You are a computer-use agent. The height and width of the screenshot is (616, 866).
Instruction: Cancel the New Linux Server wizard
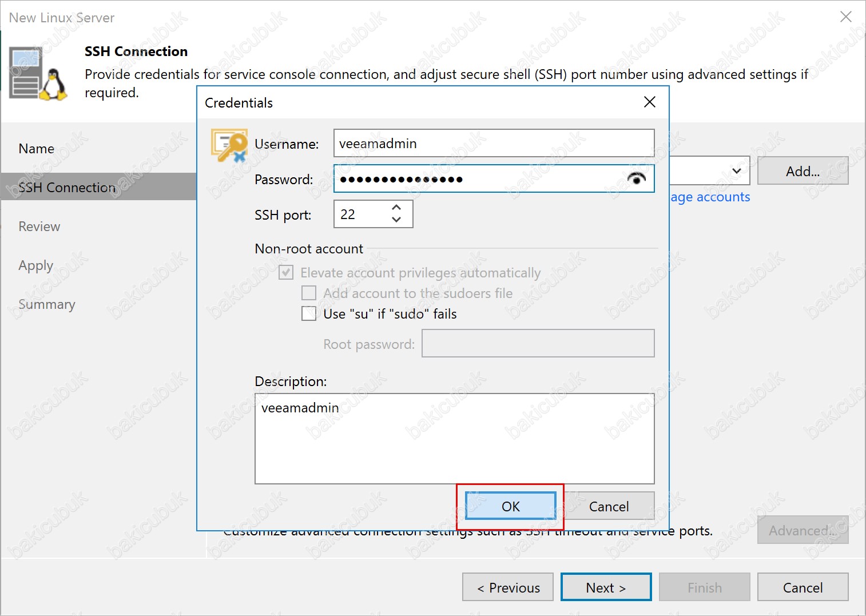click(x=803, y=587)
